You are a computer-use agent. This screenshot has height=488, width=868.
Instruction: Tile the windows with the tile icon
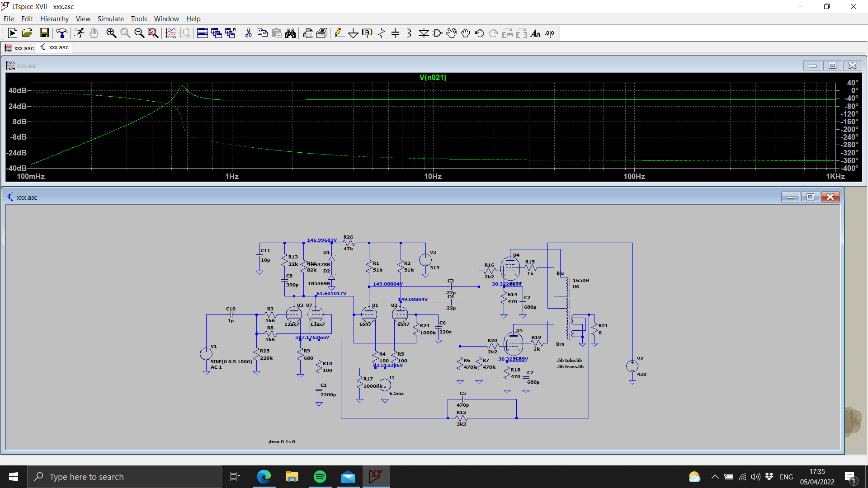pos(203,33)
